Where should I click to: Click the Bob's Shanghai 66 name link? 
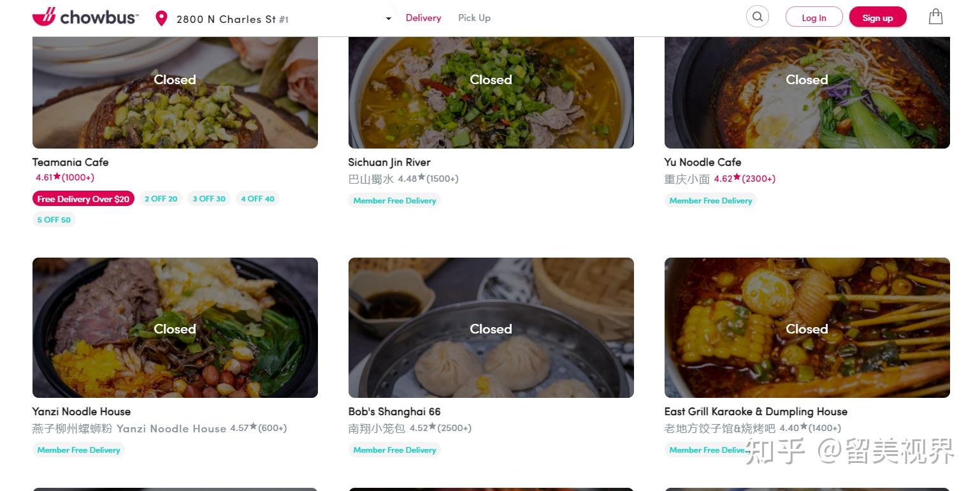(x=394, y=411)
